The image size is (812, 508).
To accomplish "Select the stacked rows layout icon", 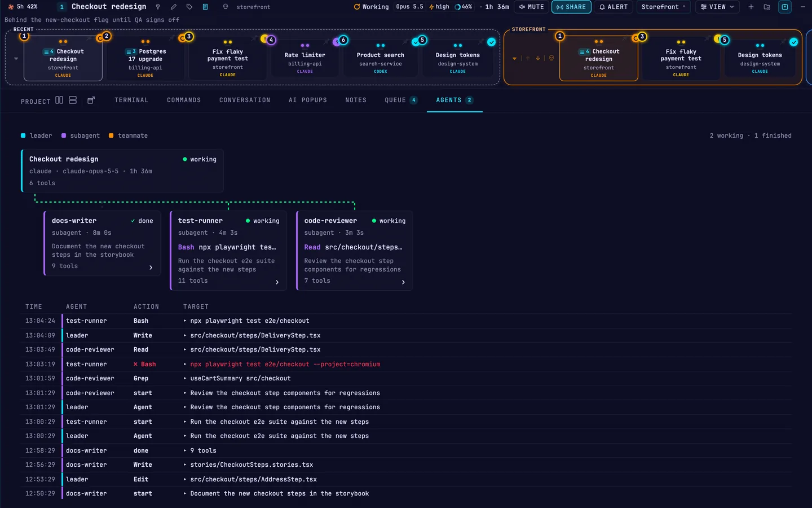I will pos(73,100).
